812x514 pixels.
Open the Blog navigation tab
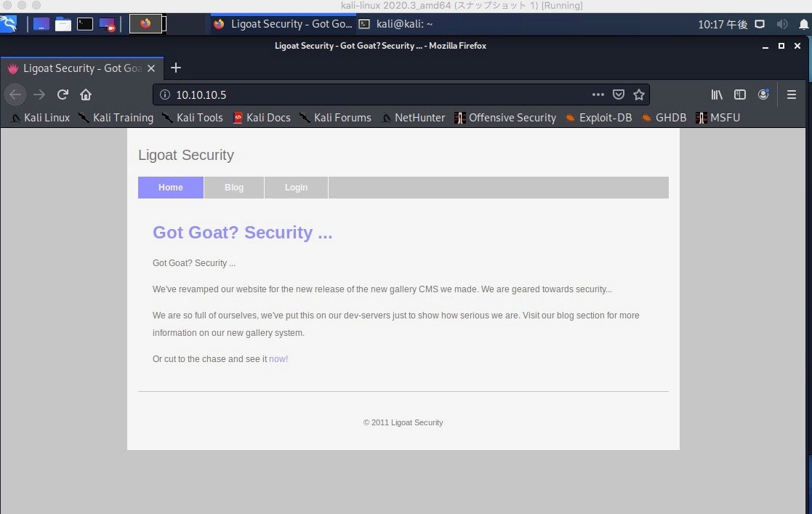pyautogui.click(x=234, y=188)
